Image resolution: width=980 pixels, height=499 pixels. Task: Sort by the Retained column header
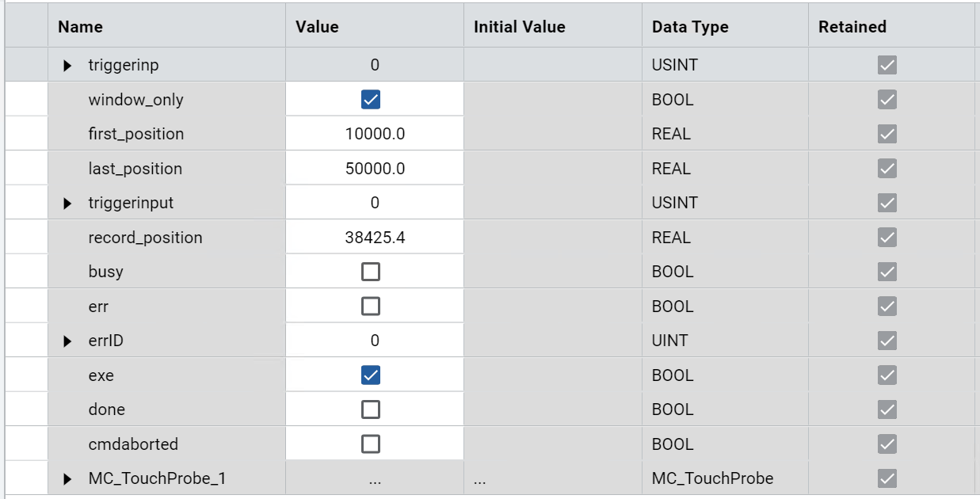tap(852, 27)
